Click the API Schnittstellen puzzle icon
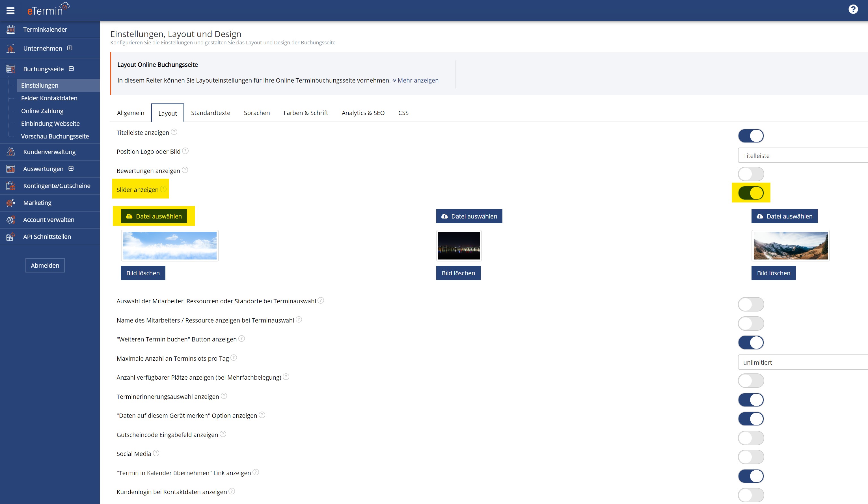The image size is (868, 504). click(11, 237)
